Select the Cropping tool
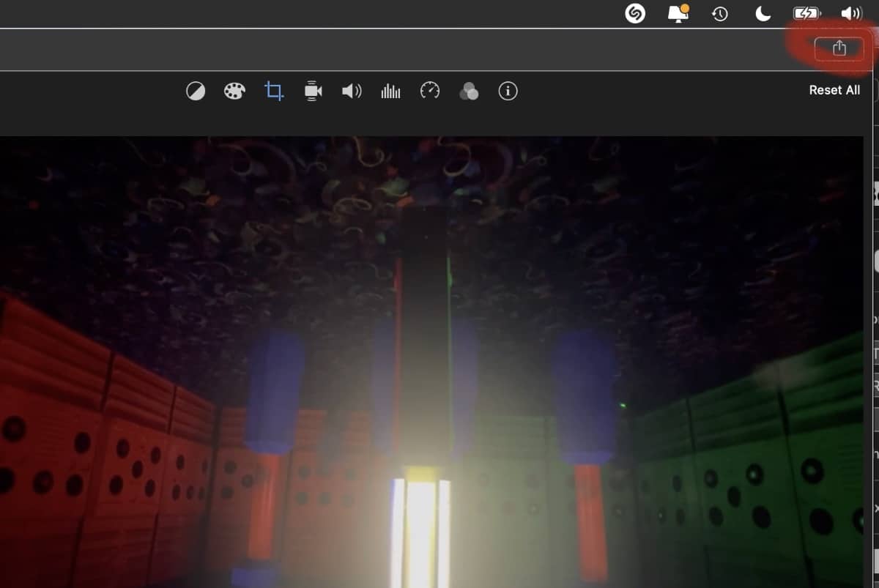 [274, 91]
